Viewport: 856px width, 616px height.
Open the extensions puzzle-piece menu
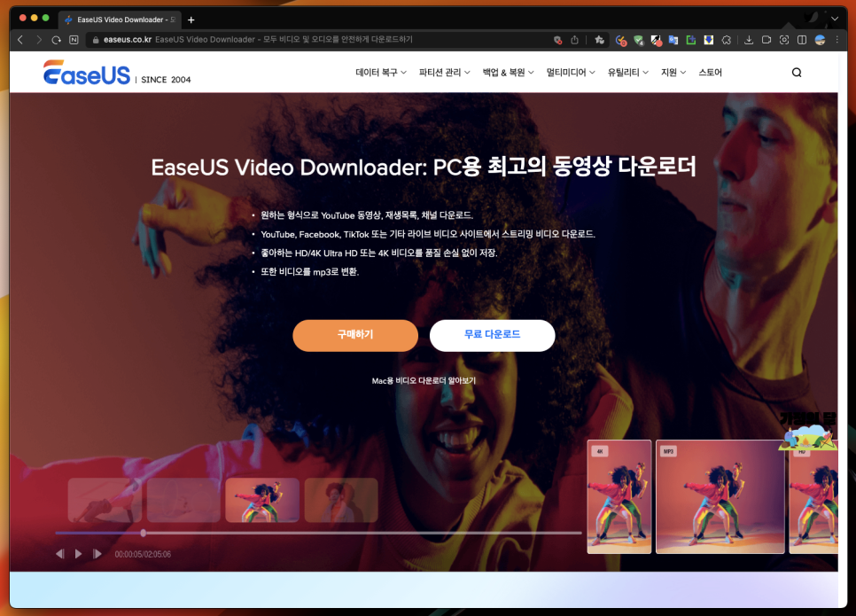pyautogui.click(x=727, y=40)
